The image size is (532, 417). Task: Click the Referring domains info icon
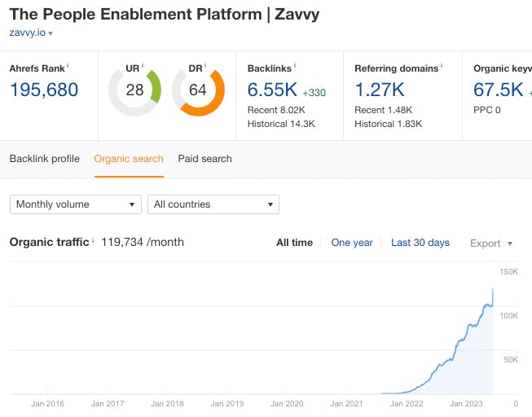442,65
